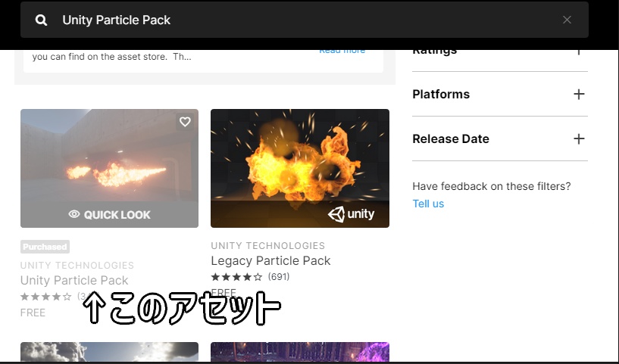619x364 pixels.
Task: Click the Tell us feedback link
Action: pyautogui.click(x=428, y=204)
